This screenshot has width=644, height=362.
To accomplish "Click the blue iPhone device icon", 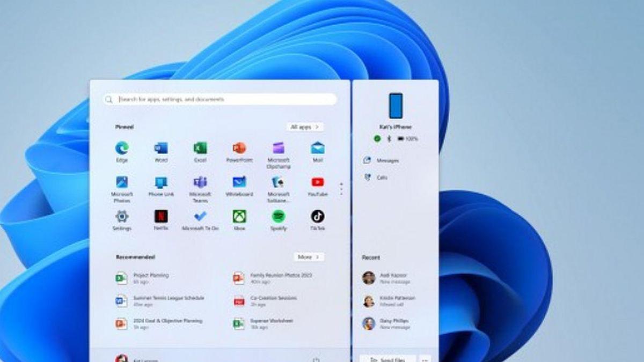I will tap(396, 106).
